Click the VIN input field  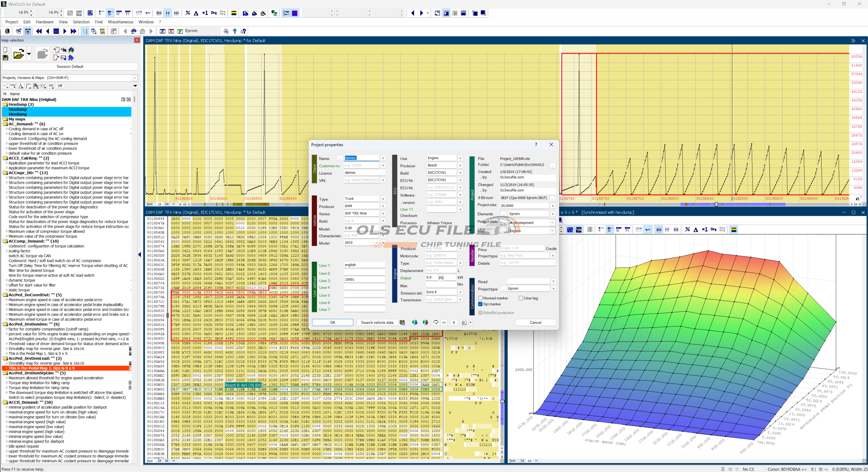click(361, 180)
